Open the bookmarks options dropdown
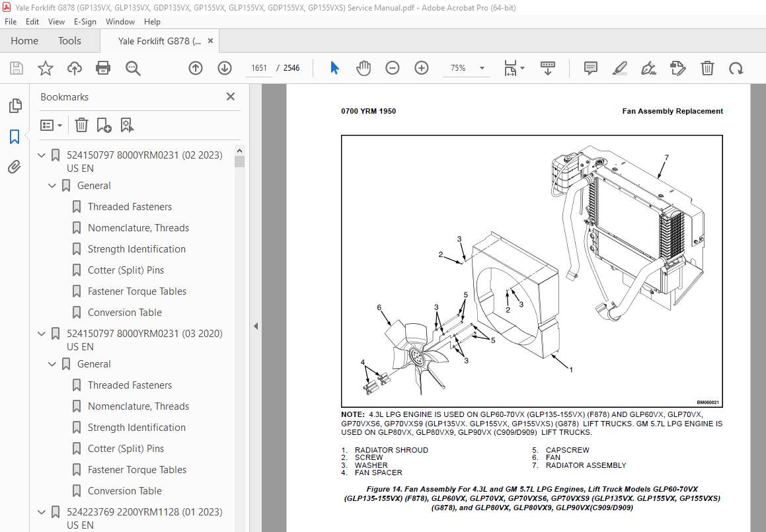 coord(52,125)
